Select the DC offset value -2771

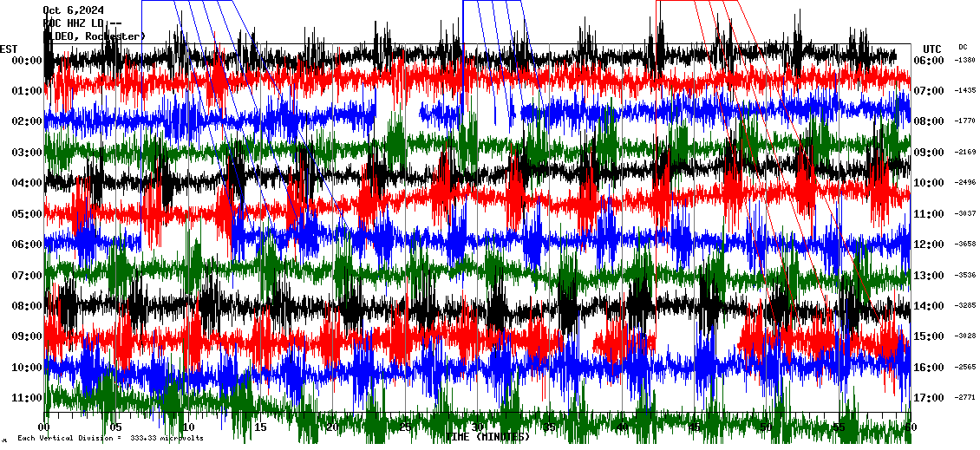click(x=965, y=398)
